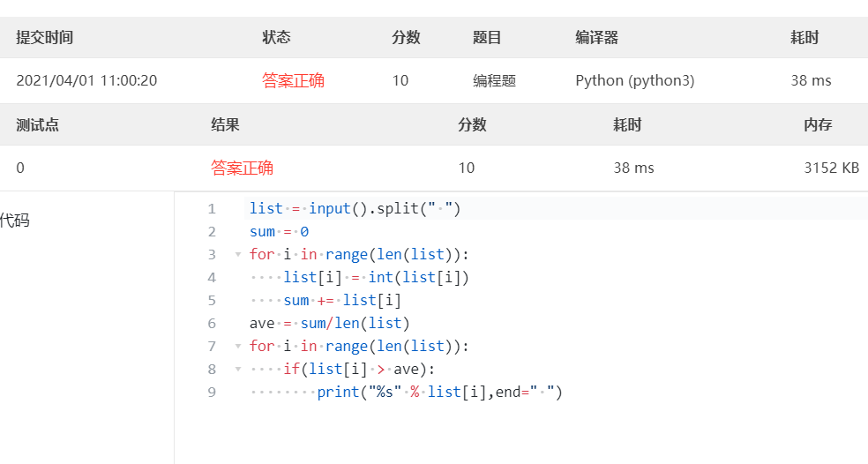Click the 状态 column header
The image size is (868, 464).
click(276, 38)
